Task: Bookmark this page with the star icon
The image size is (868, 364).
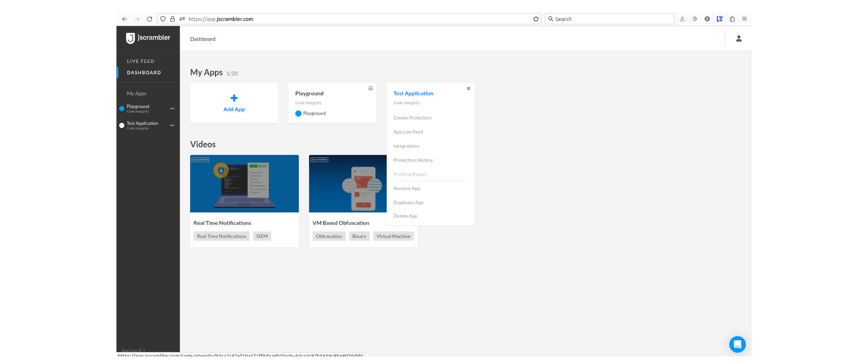Action: [536, 19]
